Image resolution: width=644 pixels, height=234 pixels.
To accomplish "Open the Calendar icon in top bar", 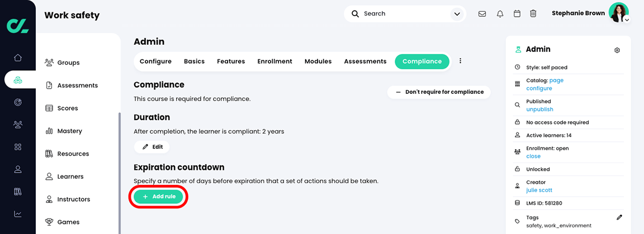I will [517, 13].
